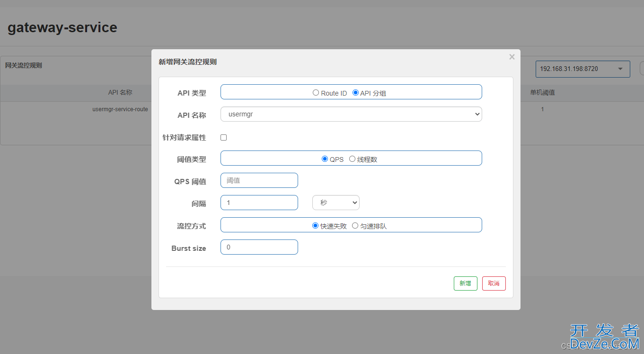Viewport: 644px width, 354px height.
Task: Click usermgr-service-route table cell
Action: click(120, 109)
